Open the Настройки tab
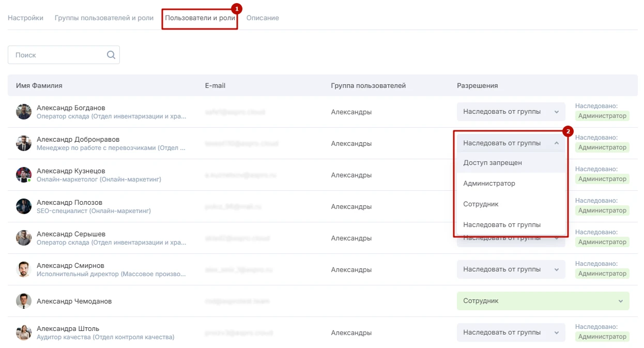 click(25, 18)
